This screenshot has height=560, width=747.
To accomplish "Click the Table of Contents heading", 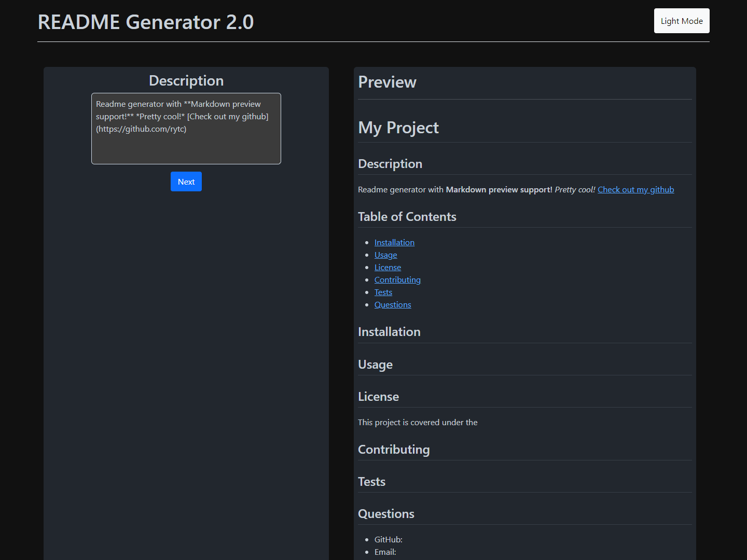I will pos(407,217).
